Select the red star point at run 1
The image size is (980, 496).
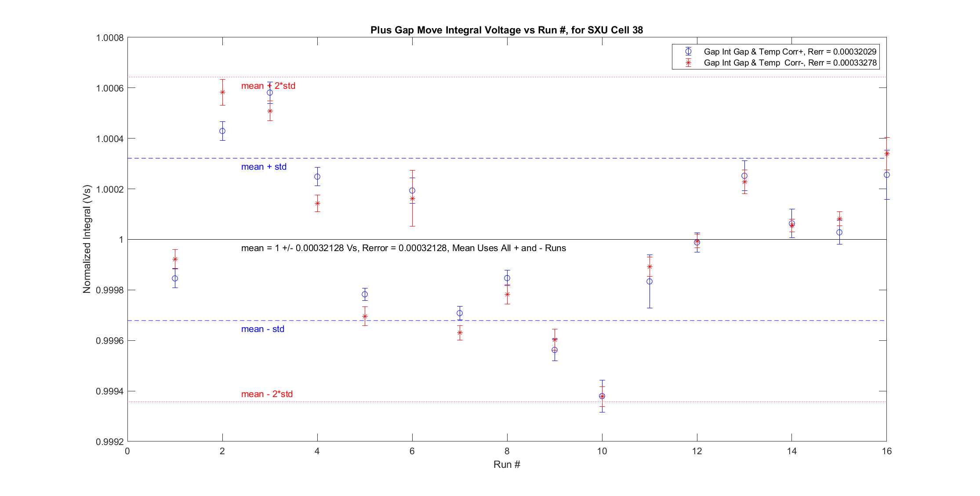tap(175, 259)
